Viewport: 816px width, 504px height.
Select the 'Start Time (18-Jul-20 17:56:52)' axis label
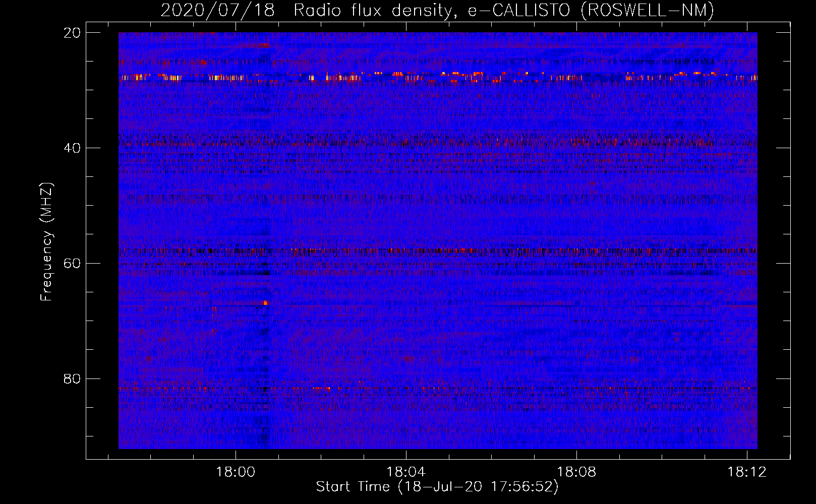tap(437, 487)
